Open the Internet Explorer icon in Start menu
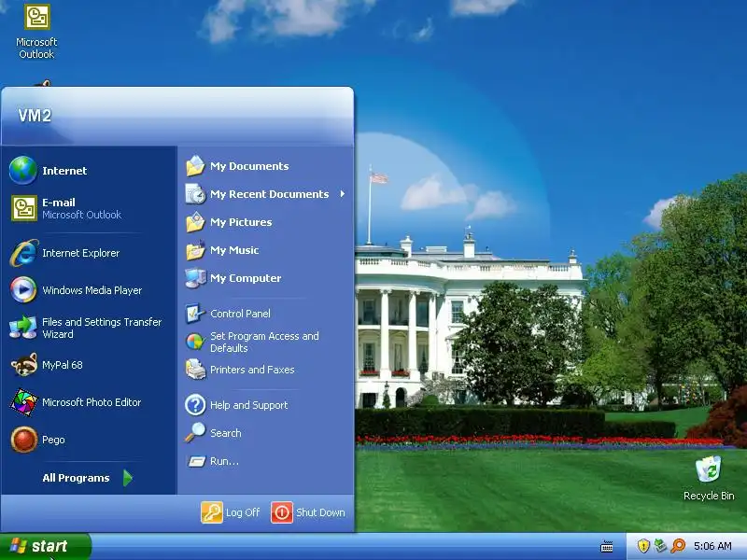The height and width of the screenshot is (560, 747). (x=24, y=253)
